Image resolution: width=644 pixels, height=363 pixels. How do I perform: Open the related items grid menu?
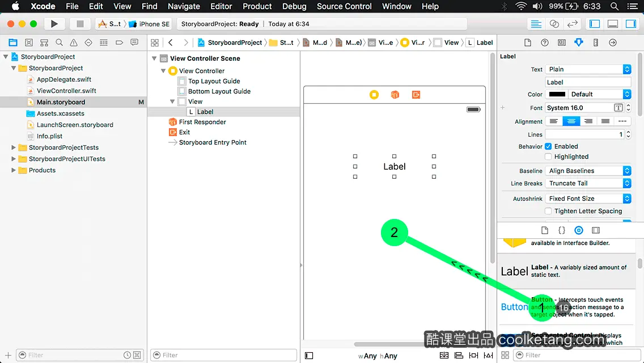[155, 43]
